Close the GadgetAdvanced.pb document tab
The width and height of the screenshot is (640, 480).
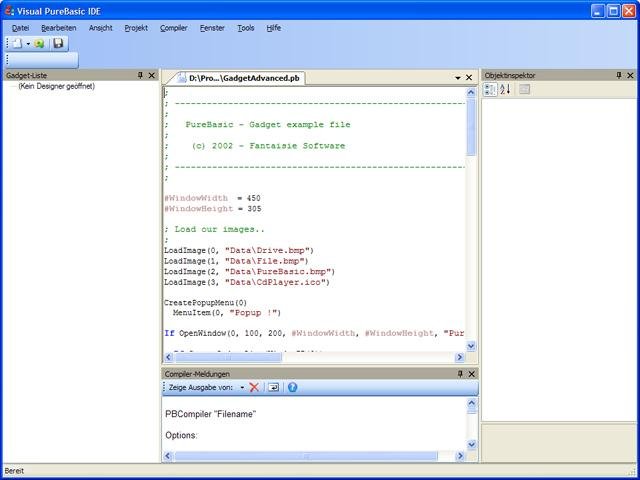pos(470,77)
